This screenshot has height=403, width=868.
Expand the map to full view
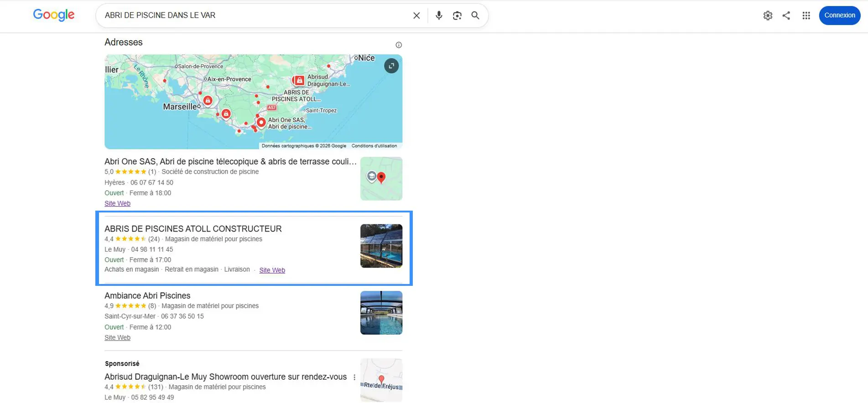[391, 66]
